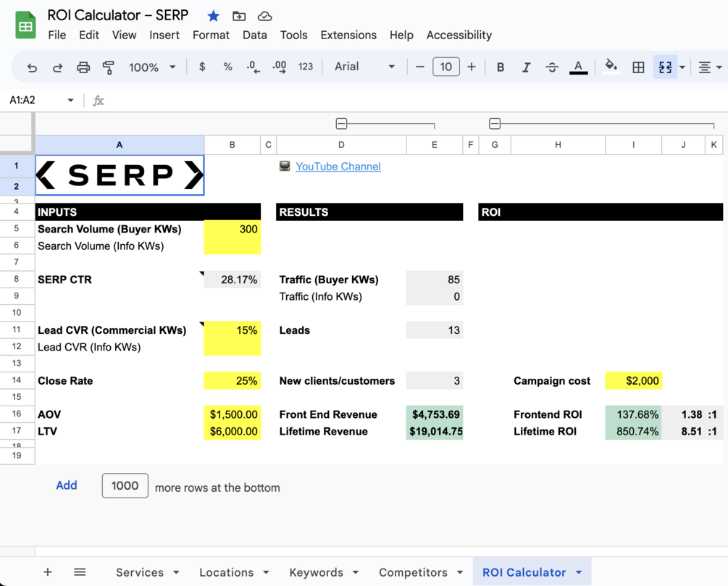
Task: Switch to the Keywords sheet tab
Action: click(316, 572)
